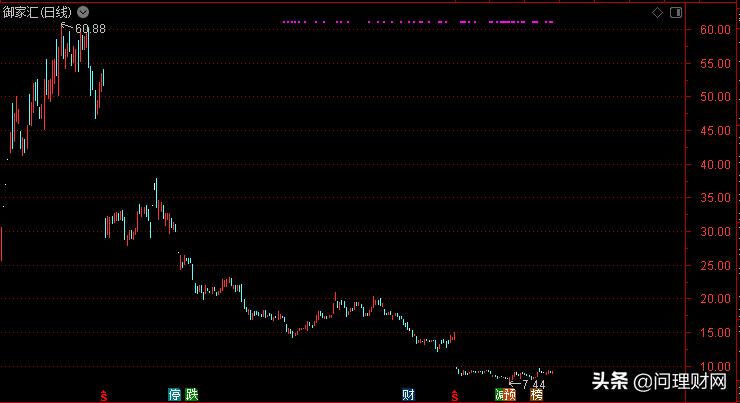The image size is (740, 403).
Task: Click the 50.00 price axis label
Action: pyautogui.click(x=712, y=97)
